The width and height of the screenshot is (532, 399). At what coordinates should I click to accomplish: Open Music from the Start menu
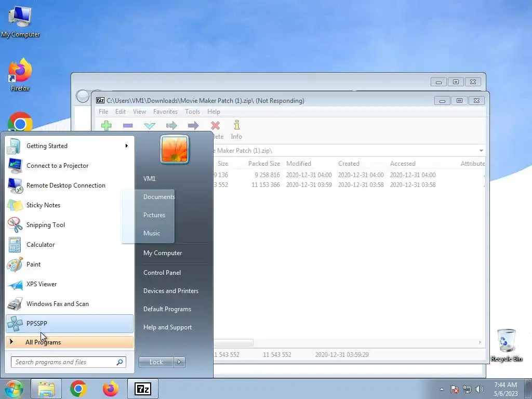point(152,233)
